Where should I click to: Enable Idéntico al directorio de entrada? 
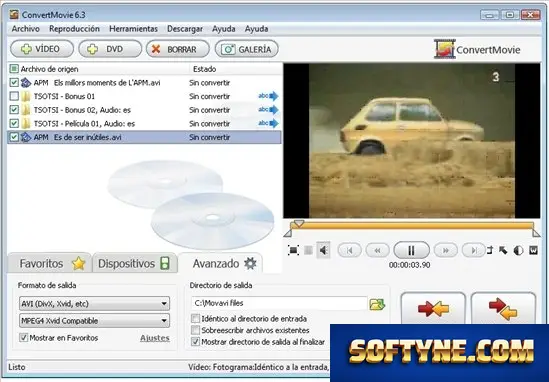pos(195,319)
